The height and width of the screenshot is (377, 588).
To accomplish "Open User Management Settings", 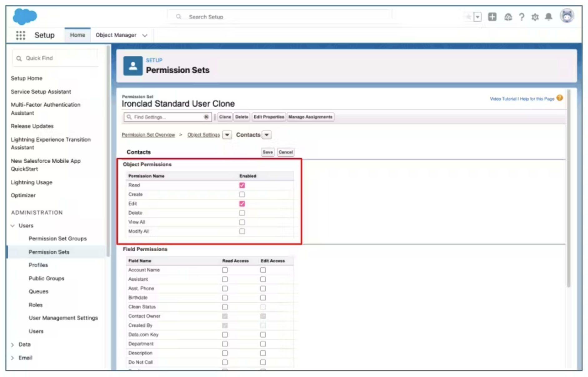I will pyautogui.click(x=63, y=318).
